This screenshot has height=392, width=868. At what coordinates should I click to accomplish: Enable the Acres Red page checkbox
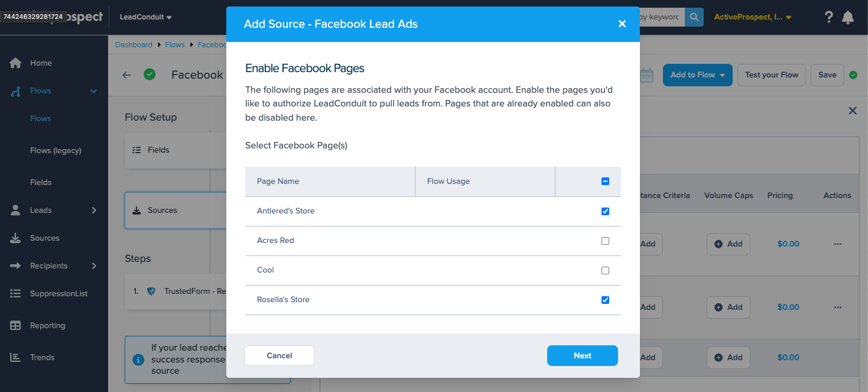tap(605, 241)
